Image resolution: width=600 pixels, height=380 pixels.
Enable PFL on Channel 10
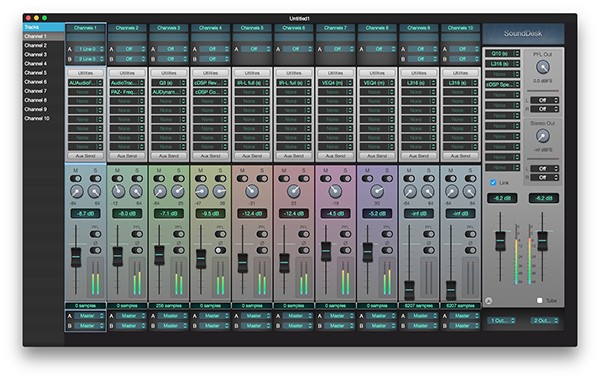(x=471, y=234)
